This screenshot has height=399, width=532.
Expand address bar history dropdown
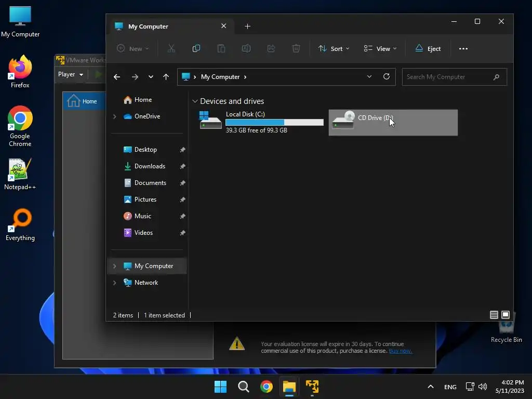tap(369, 77)
